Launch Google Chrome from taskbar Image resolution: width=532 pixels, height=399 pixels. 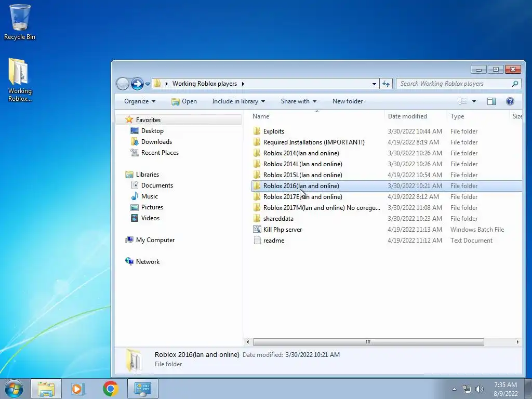[x=110, y=389]
